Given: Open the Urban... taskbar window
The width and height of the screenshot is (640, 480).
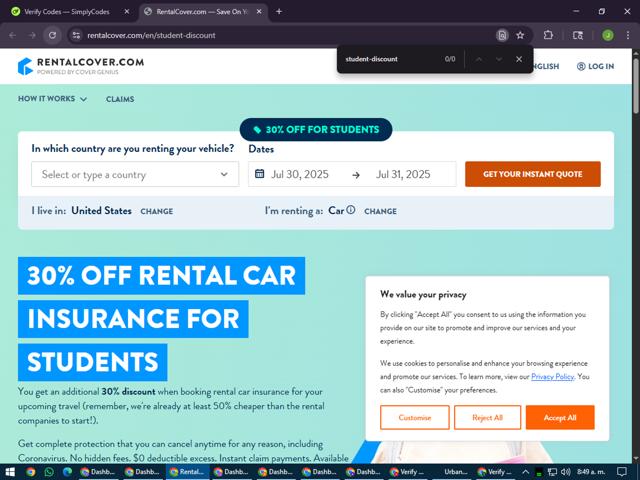Looking at the screenshot, I should pos(455,472).
